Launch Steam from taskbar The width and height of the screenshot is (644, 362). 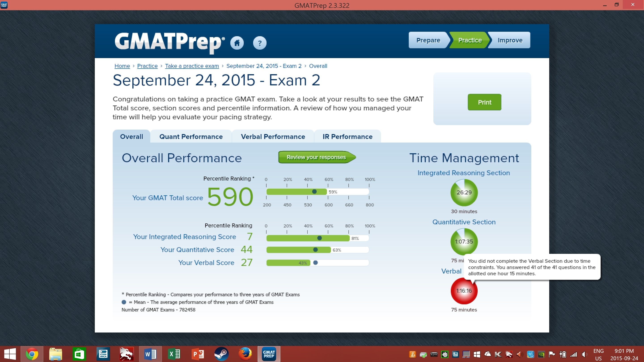click(x=221, y=354)
